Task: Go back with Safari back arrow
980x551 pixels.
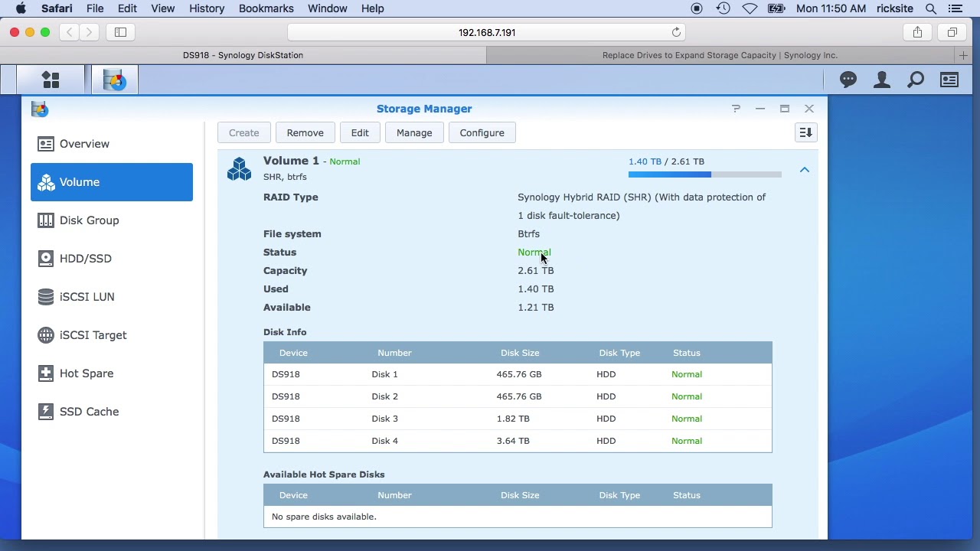Action: click(70, 32)
